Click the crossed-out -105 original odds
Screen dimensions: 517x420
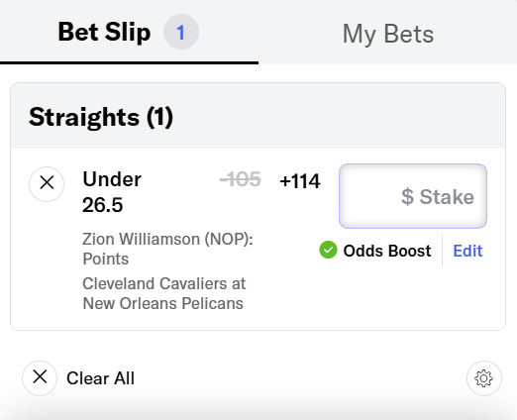click(x=241, y=179)
